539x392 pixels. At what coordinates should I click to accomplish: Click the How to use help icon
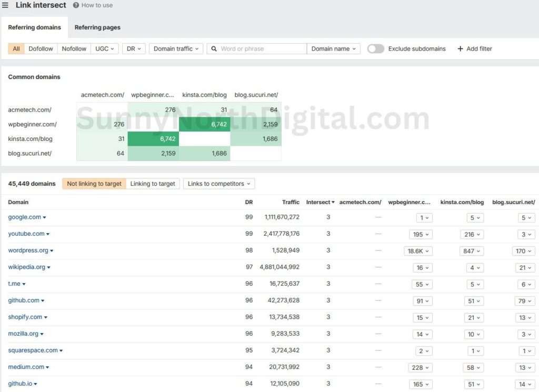pyautogui.click(x=75, y=5)
